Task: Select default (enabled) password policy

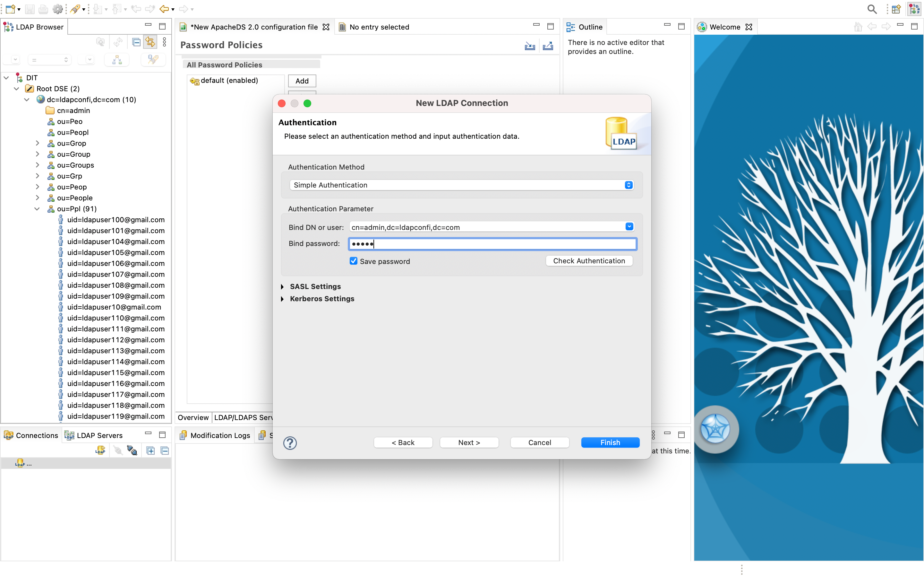Action: [x=224, y=81]
